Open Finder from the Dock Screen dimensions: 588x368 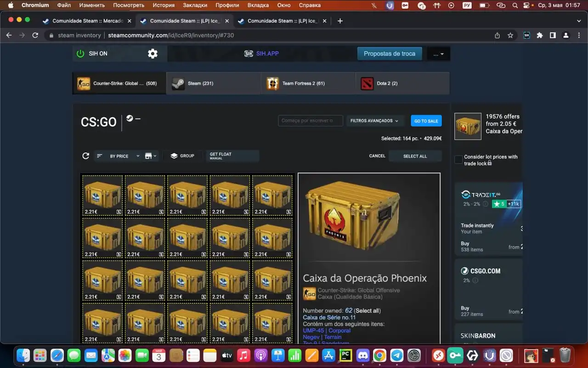pyautogui.click(x=23, y=355)
